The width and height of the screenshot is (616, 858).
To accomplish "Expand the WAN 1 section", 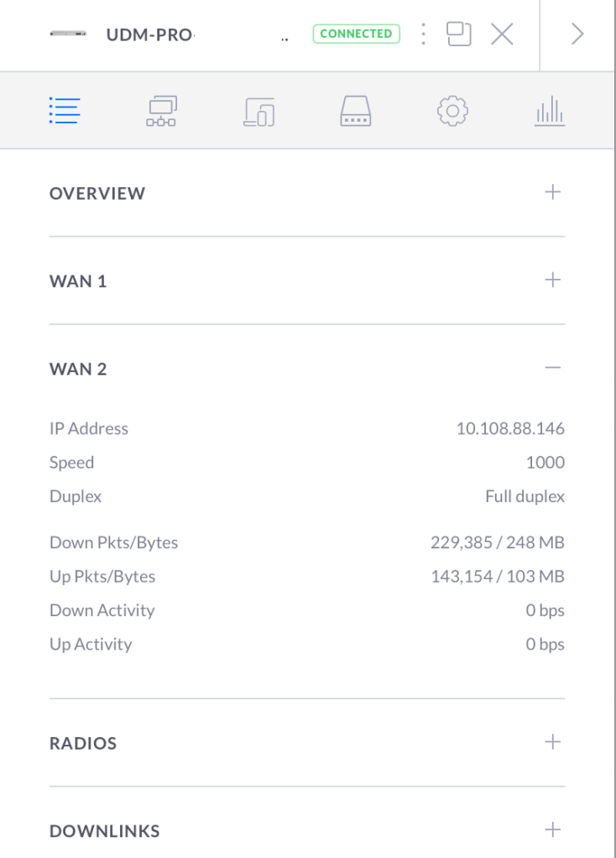I will coord(552,280).
